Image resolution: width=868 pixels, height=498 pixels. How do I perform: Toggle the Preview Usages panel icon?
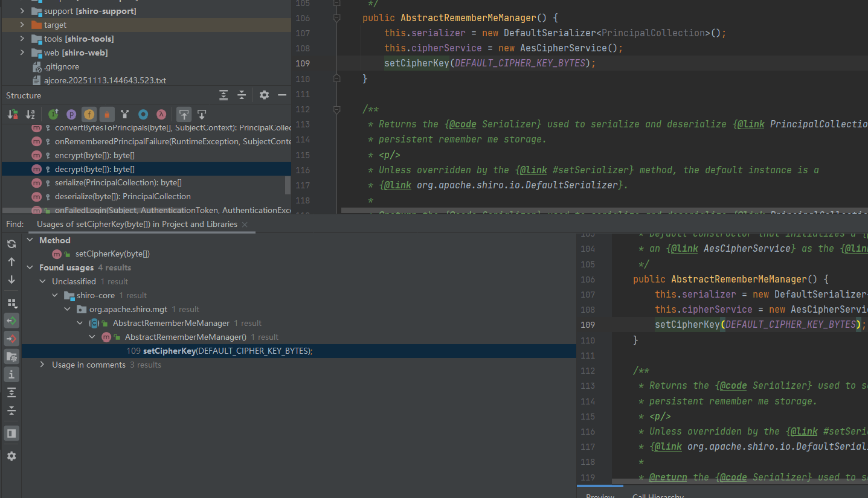coord(11,433)
